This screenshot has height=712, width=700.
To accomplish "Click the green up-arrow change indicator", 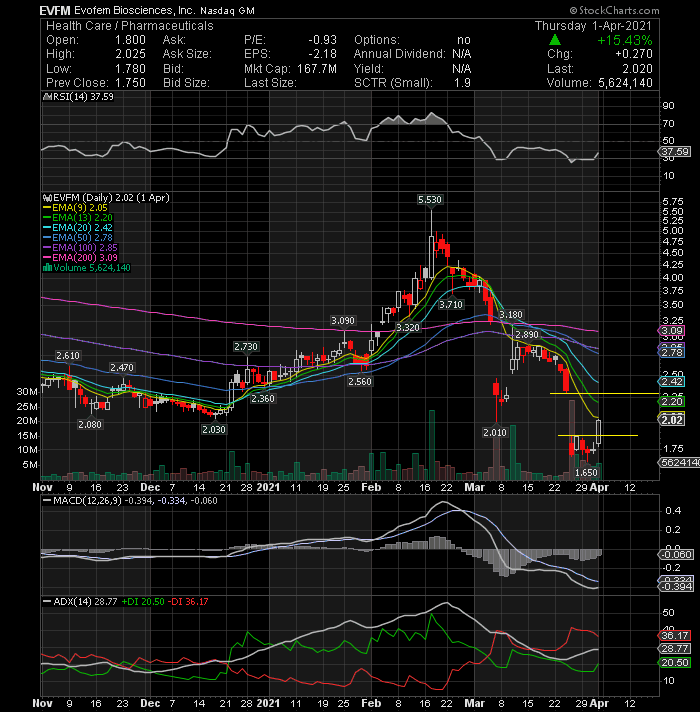I will 555,40.
